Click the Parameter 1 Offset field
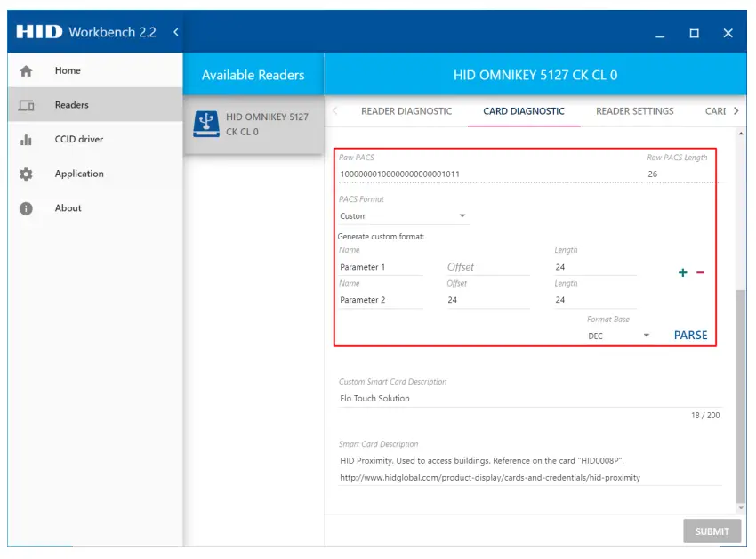Image resolution: width=756 pixels, height=559 pixels. pyautogui.click(x=487, y=267)
